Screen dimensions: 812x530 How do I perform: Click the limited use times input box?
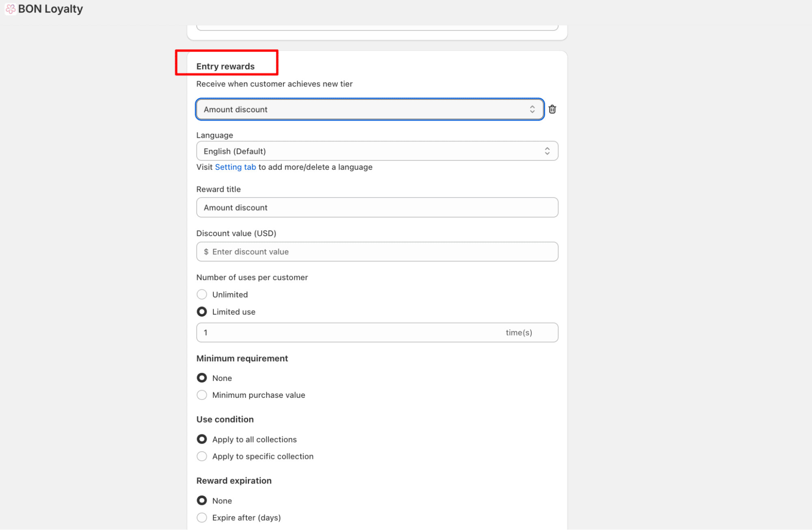349,332
